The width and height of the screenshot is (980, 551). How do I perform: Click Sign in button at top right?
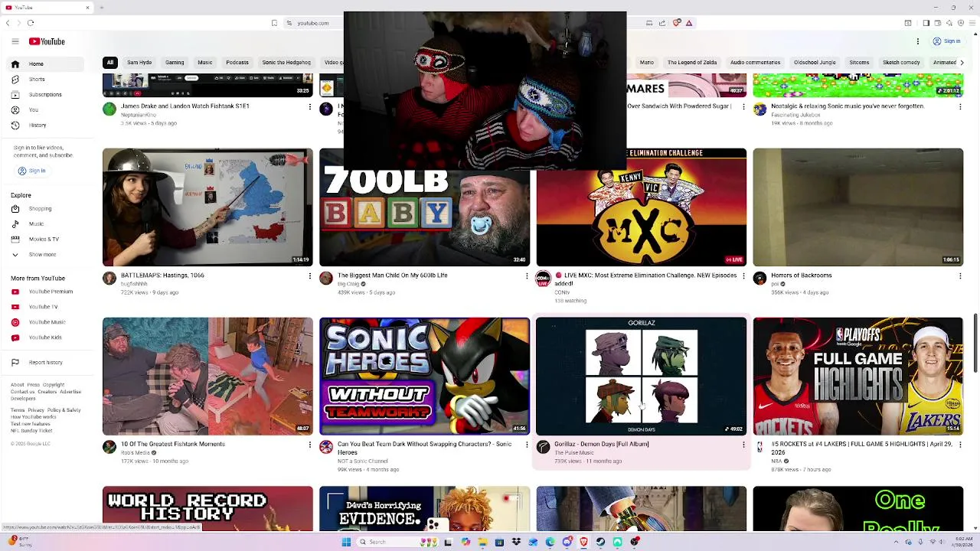[x=947, y=41]
